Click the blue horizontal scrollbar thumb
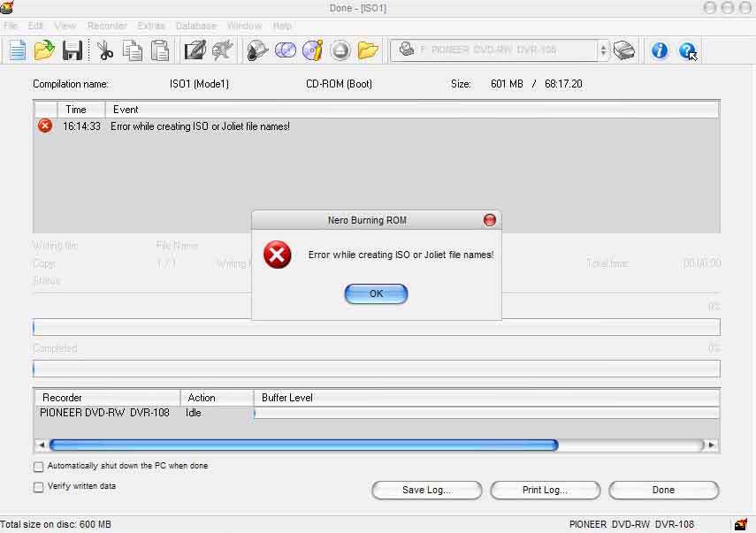The height and width of the screenshot is (533, 756). [304, 445]
